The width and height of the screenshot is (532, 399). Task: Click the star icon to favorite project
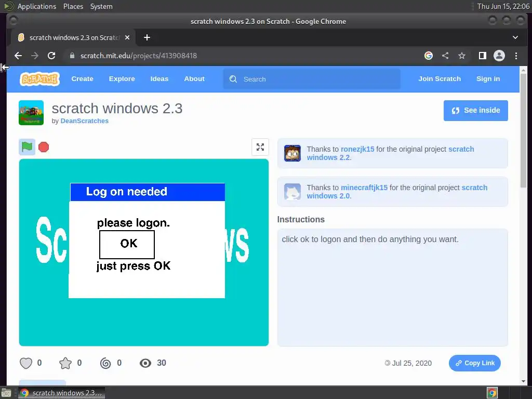coord(65,363)
